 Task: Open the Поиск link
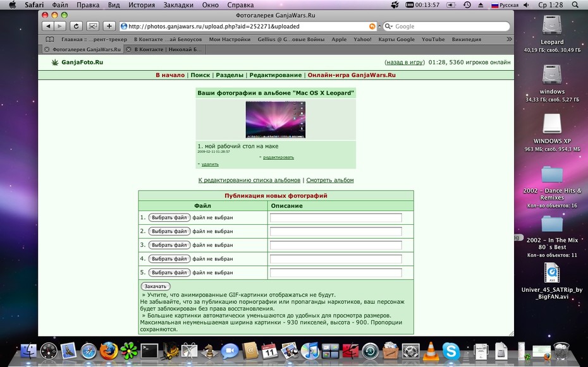200,75
